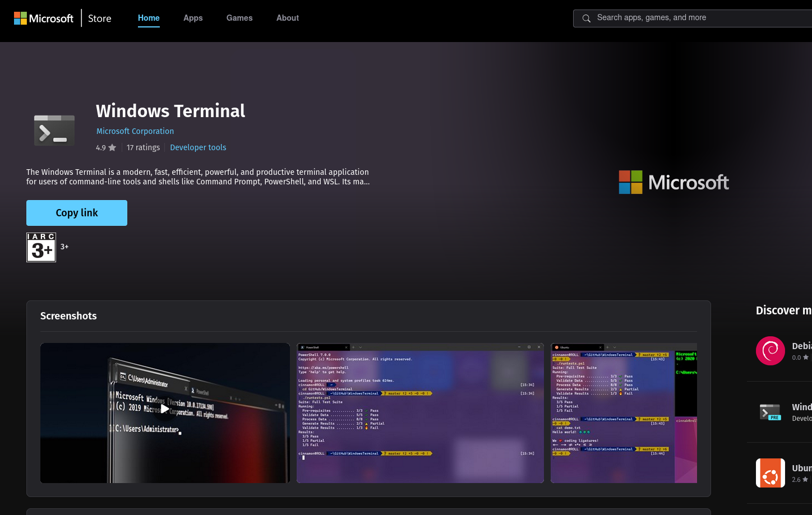Click the Microsoft logo in header
Screen dimensions: 812x515
(44, 18)
